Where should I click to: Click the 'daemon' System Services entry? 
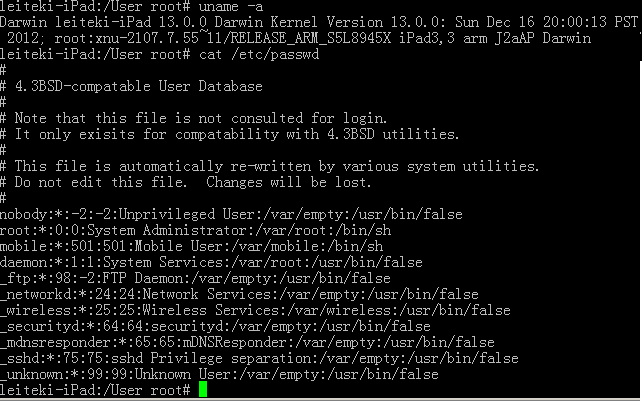pos(211,262)
